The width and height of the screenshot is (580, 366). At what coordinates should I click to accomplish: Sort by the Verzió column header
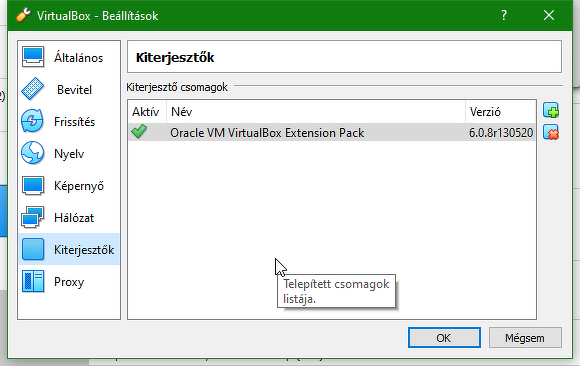click(x=500, y=112)
